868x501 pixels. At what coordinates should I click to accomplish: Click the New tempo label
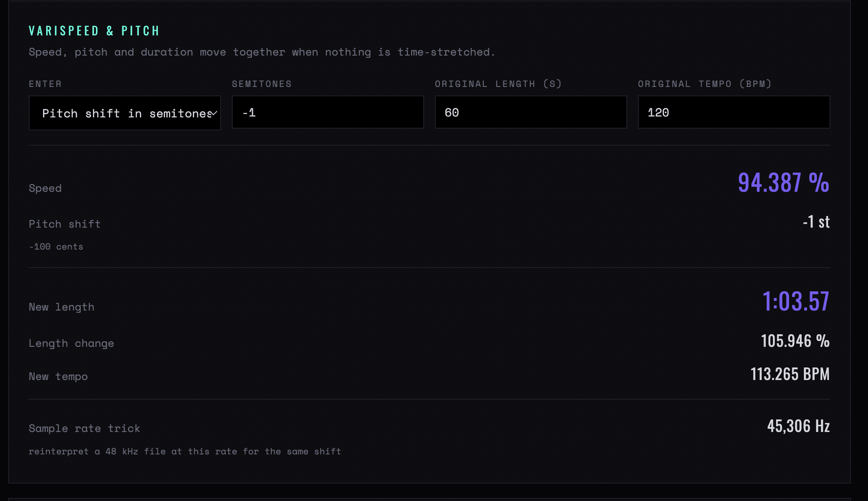pos(58,376)
